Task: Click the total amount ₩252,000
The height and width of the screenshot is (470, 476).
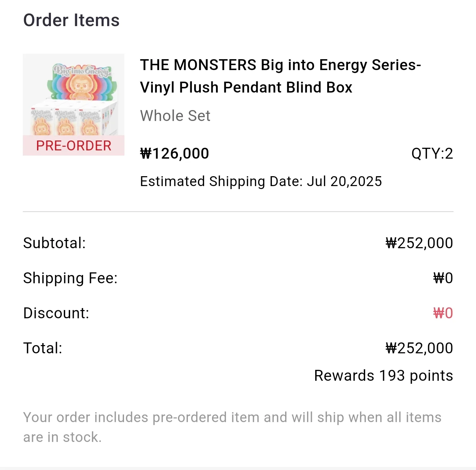Action: (419, 348)
